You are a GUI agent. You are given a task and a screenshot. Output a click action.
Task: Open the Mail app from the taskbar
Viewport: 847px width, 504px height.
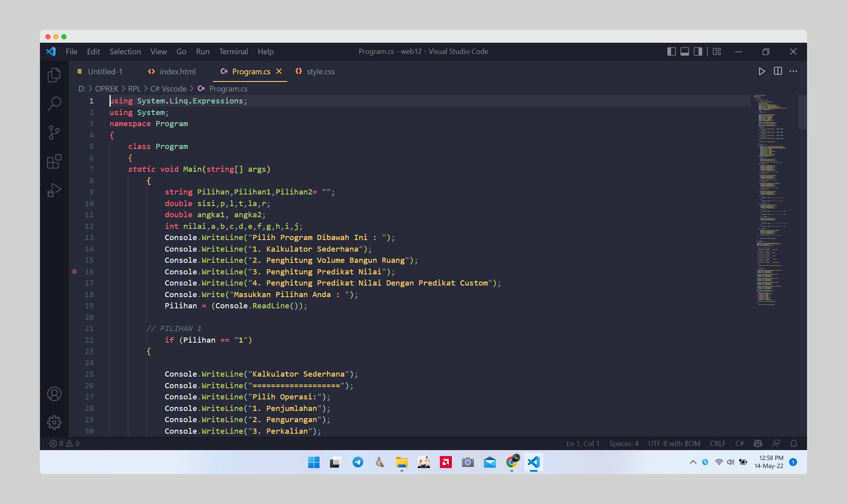pos(489,462)
